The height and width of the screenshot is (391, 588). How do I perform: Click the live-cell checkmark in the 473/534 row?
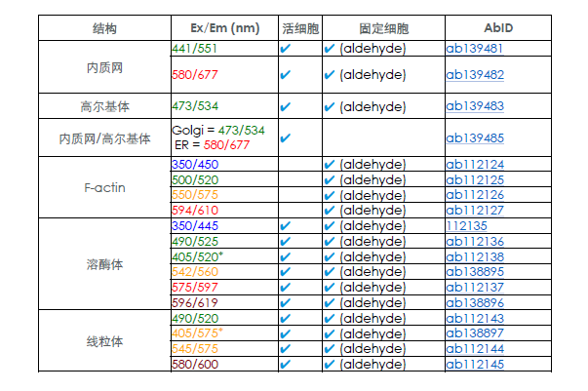click(286, 105)
